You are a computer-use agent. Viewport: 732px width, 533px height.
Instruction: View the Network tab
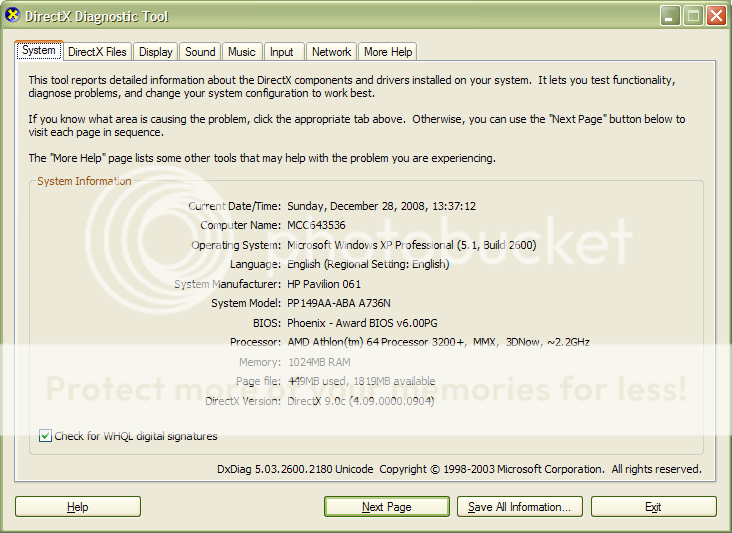pyautogui.click(x=331, y=52)
